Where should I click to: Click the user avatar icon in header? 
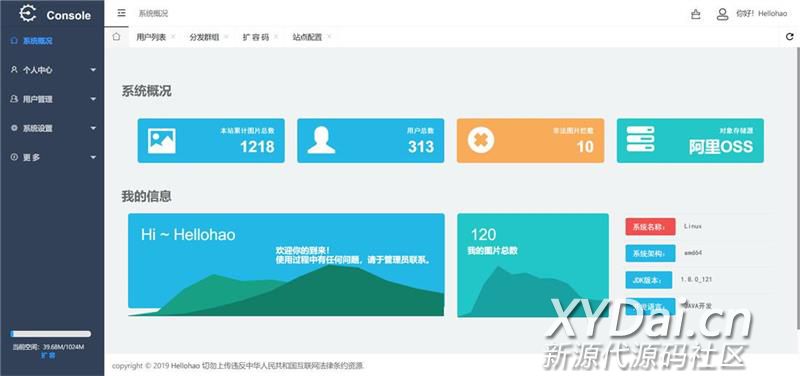[x=722, y=14]
